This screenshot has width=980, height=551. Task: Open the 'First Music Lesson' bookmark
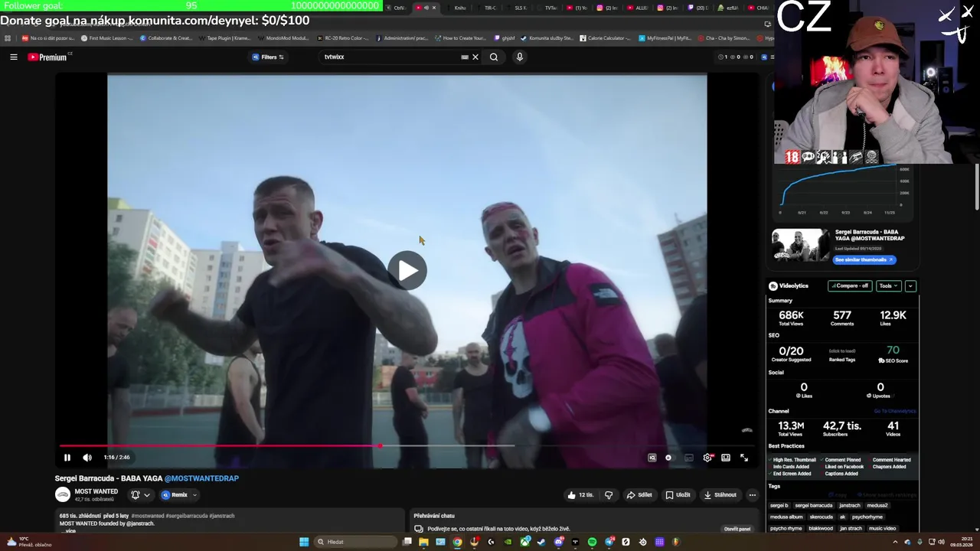(x=106, y=37)
